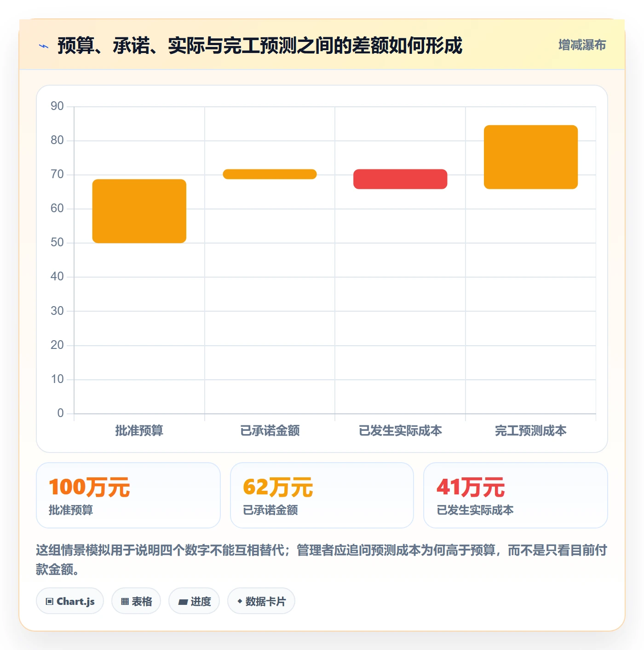The width and height of the screenshot is (644, 650).
Task: Select the 表格 chip
Action: (x=136, y=601)
